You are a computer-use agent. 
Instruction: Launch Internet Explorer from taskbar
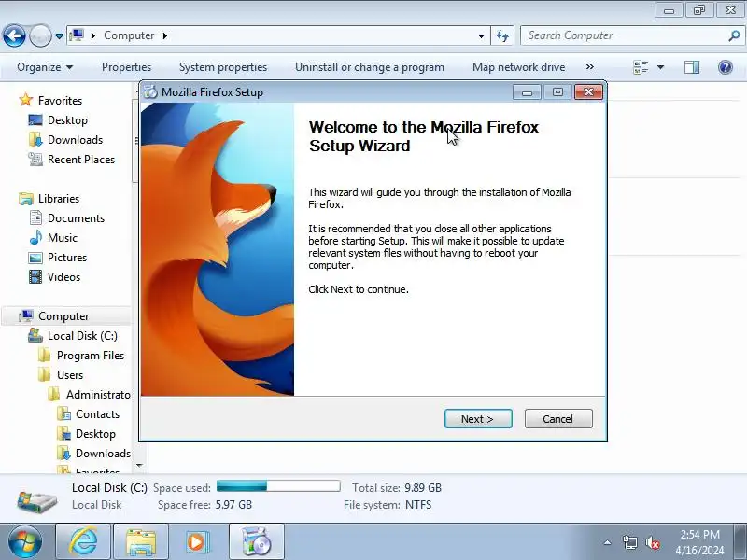(x=83, y=542)
